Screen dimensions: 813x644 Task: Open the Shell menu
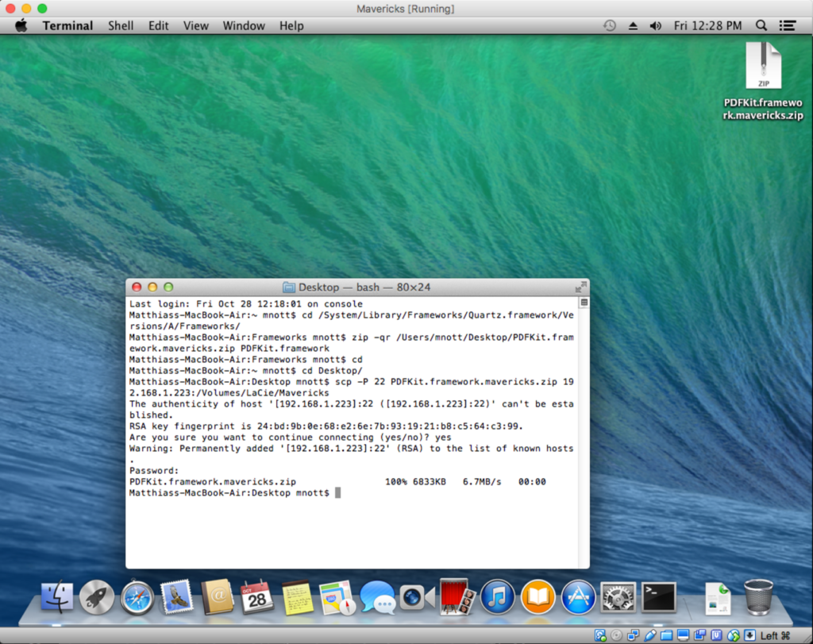(121, 25)
